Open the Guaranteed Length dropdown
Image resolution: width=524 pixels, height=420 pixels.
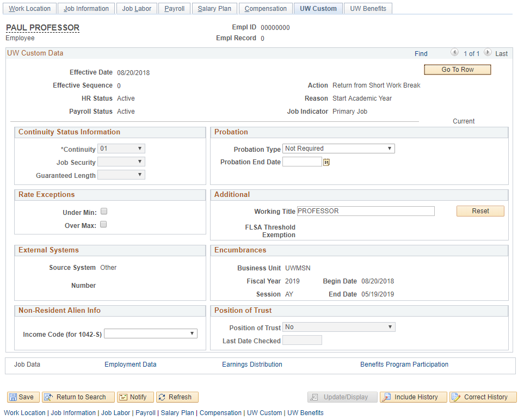pos(121,175)
